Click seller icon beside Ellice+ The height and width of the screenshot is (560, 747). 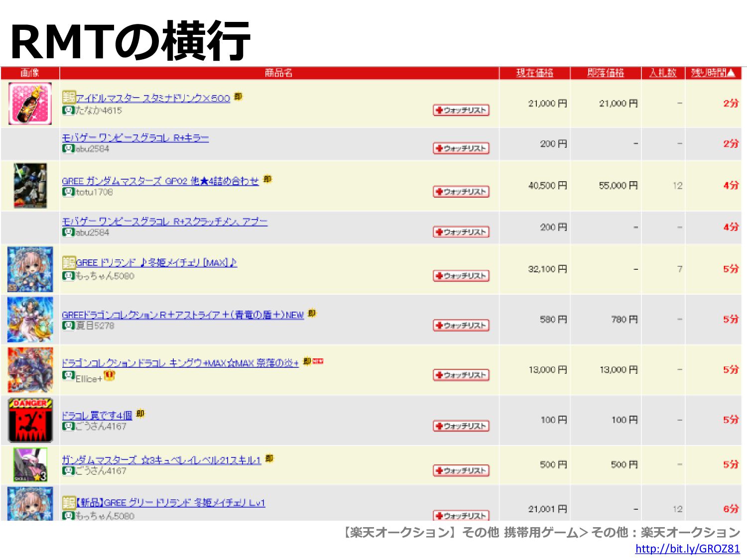coord(68,375)
